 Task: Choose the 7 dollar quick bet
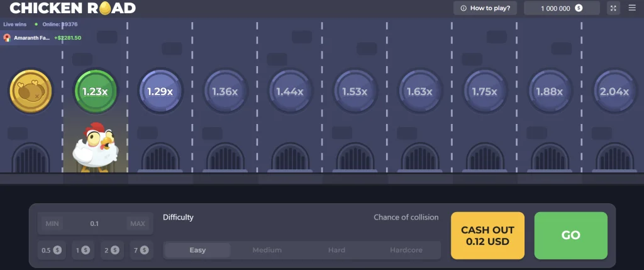[x=141, y=250]
